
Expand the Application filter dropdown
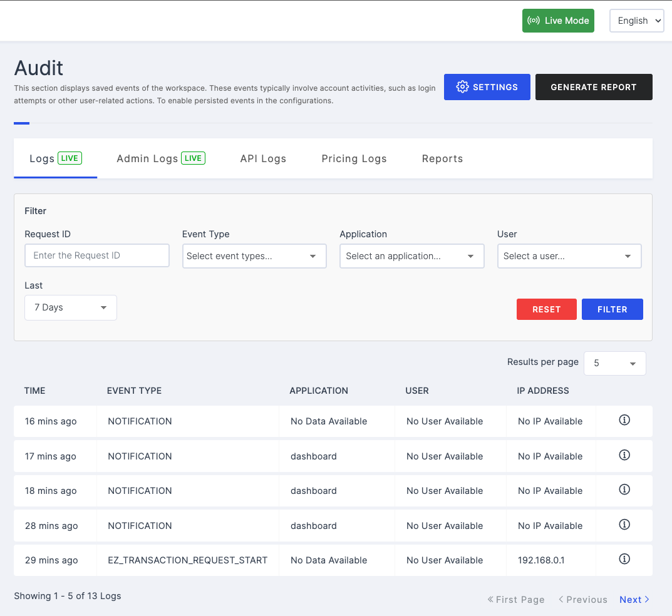(x=411, y=256)
